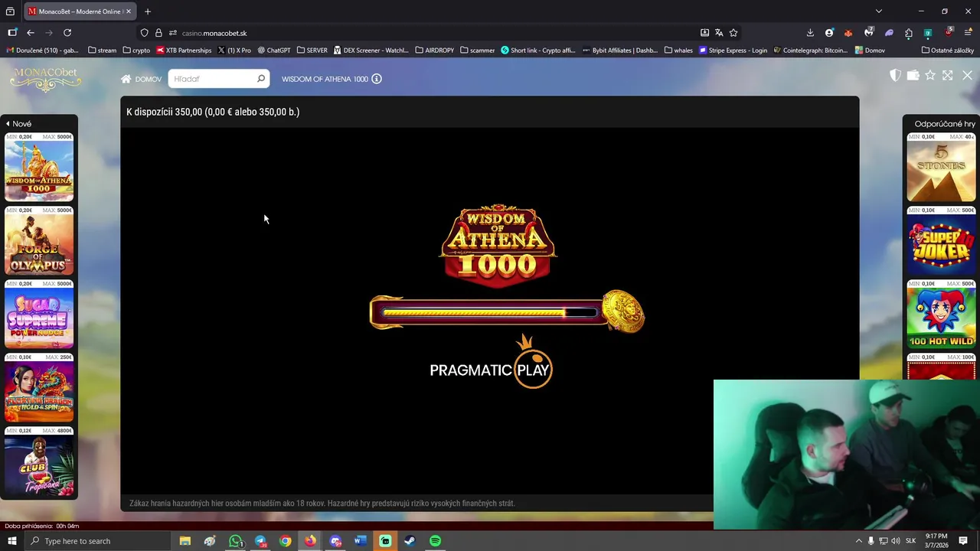Click the game loading progress bar
This screenshot has width=980, height=551.
pyautogui.click(x=490, y=312)
